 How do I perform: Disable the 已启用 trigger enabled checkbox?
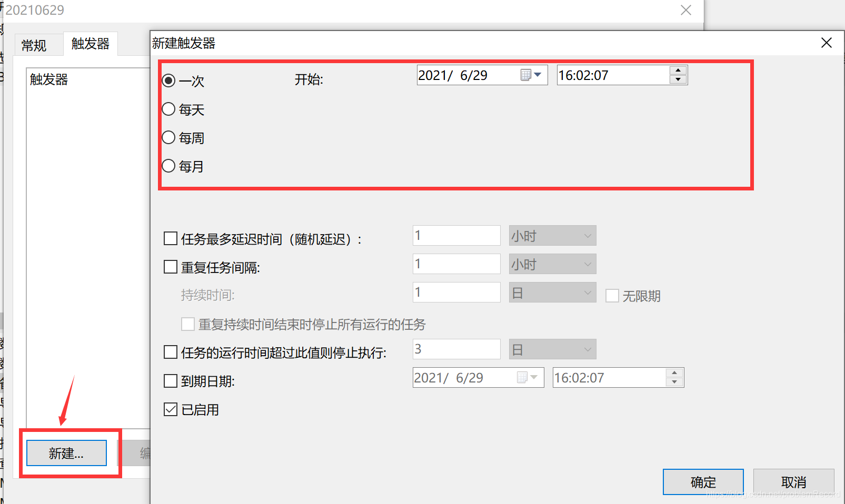(170, 409)
